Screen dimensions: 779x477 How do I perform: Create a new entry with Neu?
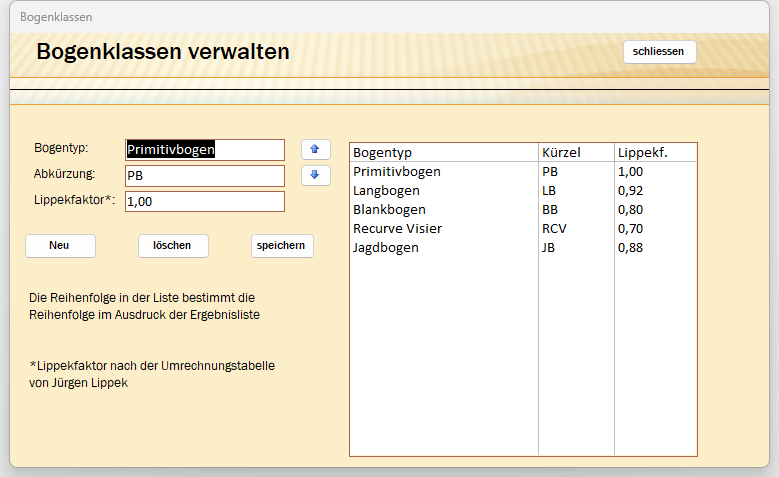pyautogui.click(x=60, y=246)
